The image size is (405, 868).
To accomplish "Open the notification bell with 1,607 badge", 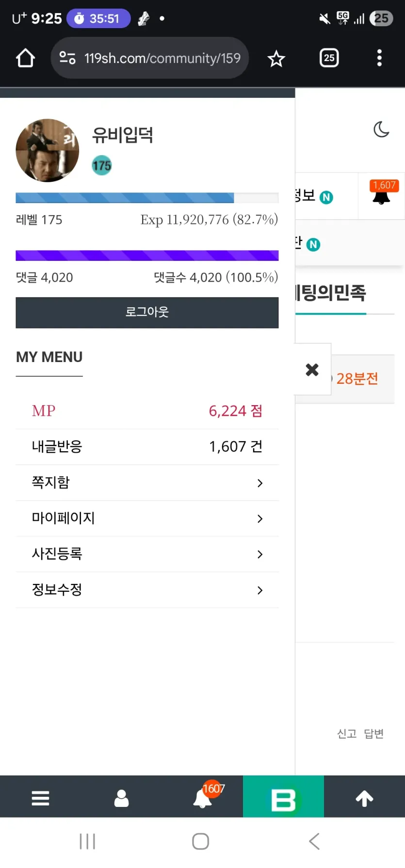I will click(383, 192).
